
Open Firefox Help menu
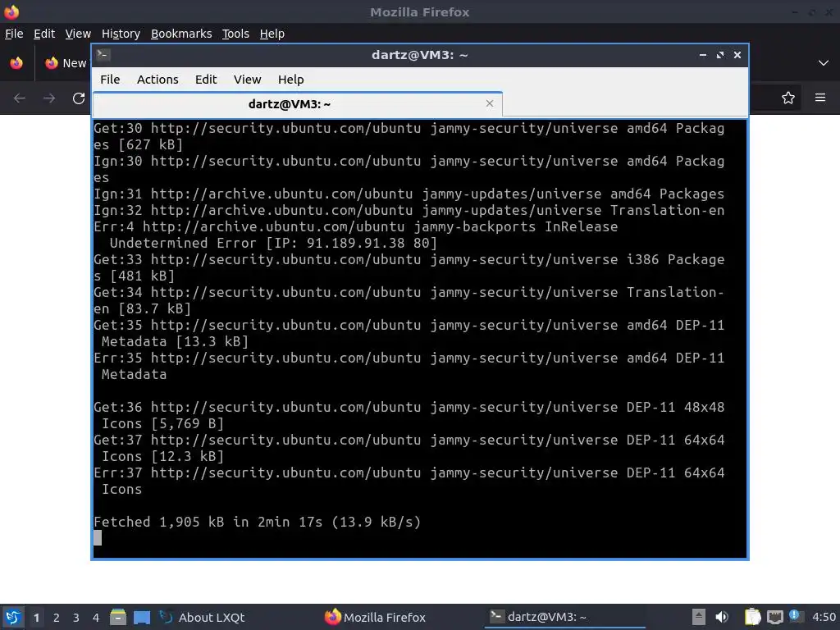click(272, 34)
